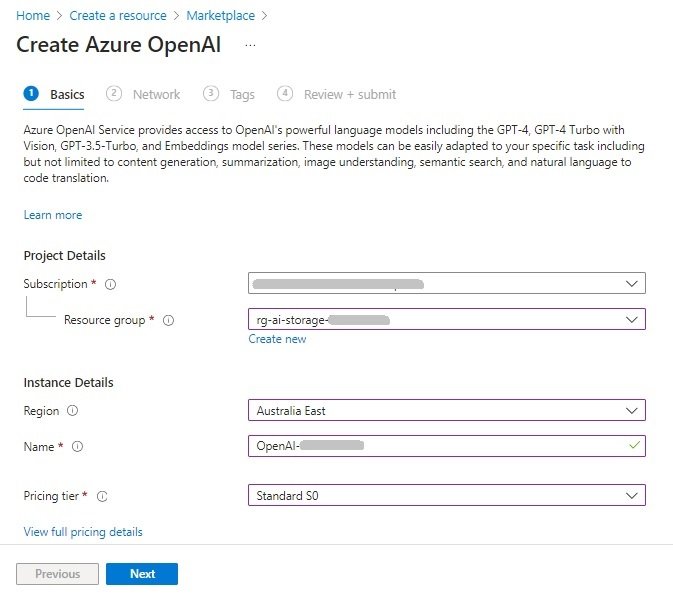Open the Region dropdown showing Australia East
Viewport: 673px width, 601px height.
point(447,410)
